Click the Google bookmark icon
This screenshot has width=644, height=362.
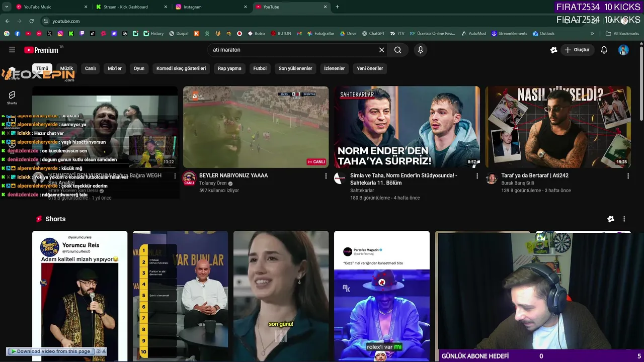[x=7, y=34]
